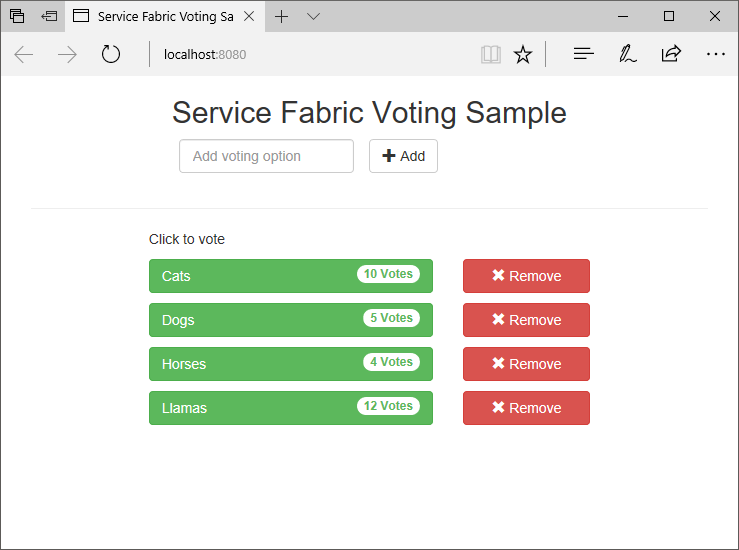This screenshot has width=739, height=550.
Task: Open the Settings and more ellipsis
Action: tap(716, 54)
